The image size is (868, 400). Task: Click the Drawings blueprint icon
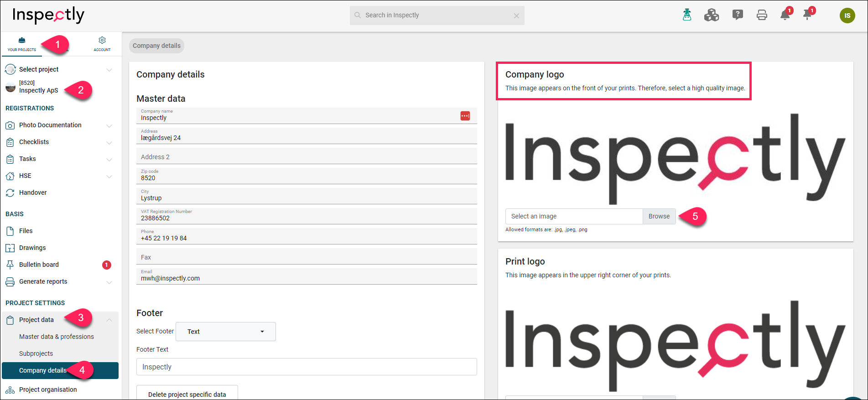(x=10, y=248)
